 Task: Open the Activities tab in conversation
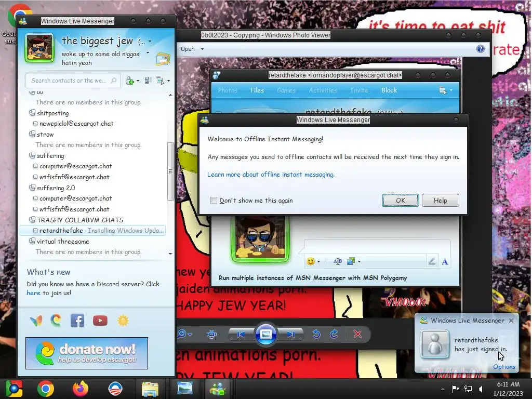click(x=323, y=90)
